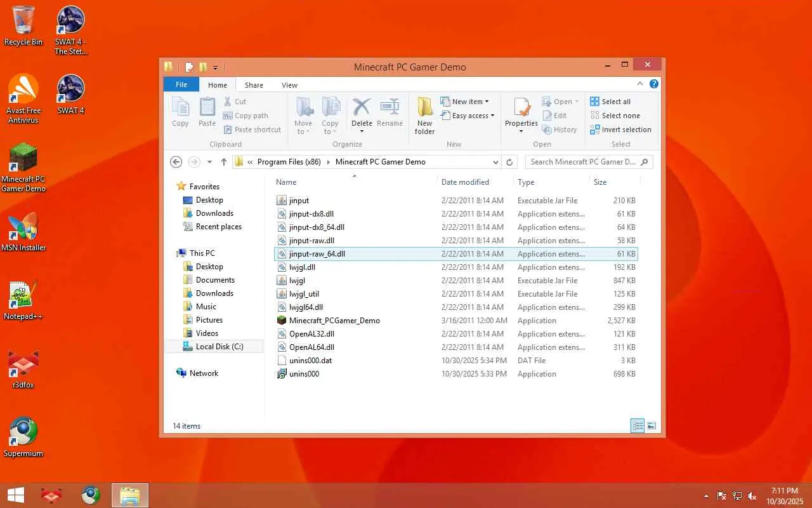This screenshot has width=812, height=508.
Task: Switch to the View tab
Action: [289, 85]
